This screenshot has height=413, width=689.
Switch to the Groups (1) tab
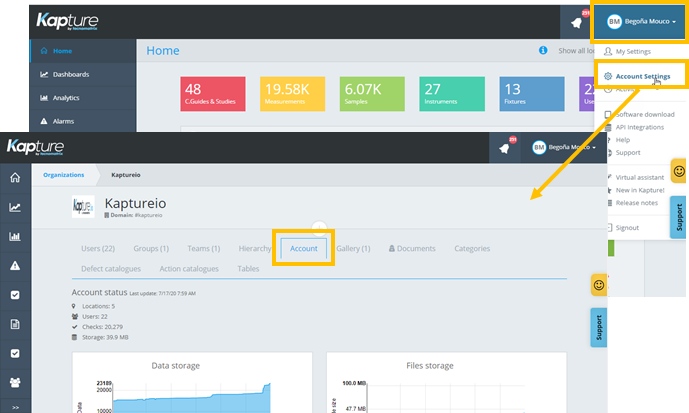(151, 249)
